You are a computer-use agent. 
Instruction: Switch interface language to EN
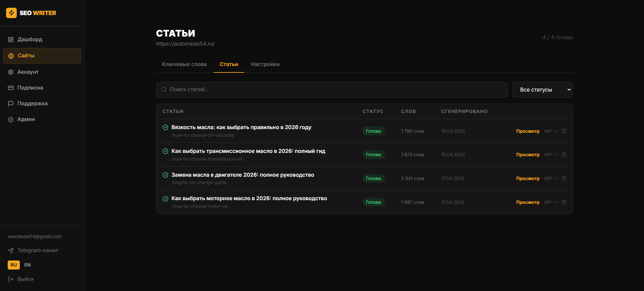coord(28,265)
